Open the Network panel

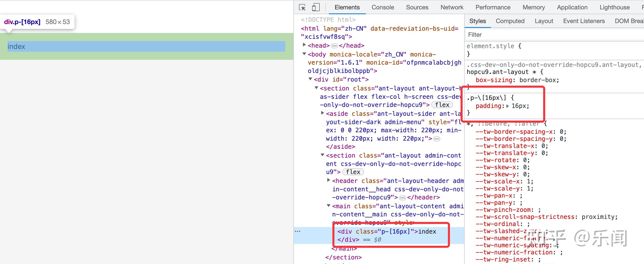pyautogui.click(x=452, y=7)
